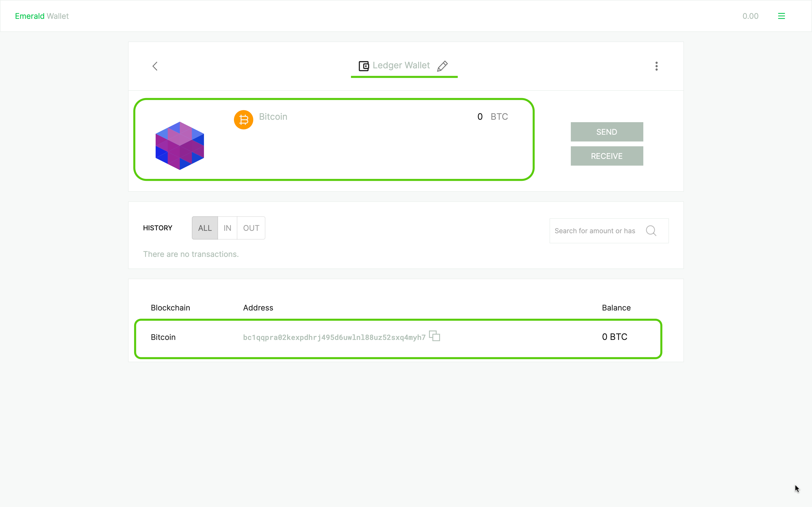
Task: Open the three-dot wallet options menu
Action: pos(656,66)
